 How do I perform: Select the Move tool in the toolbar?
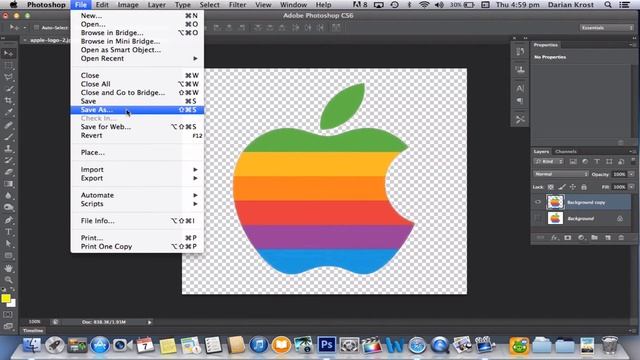coord(8,53)
